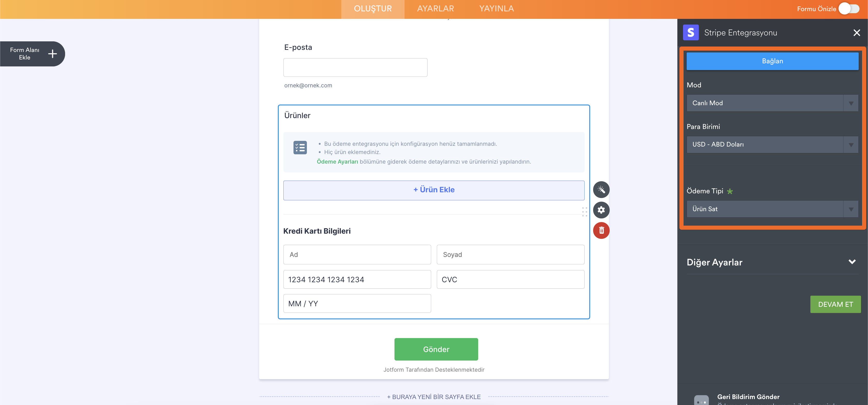The height and width of the screenshot is (405, 868).
Task: Open the Ödeme Ayarları link
Action: click(x=337, y=162)
